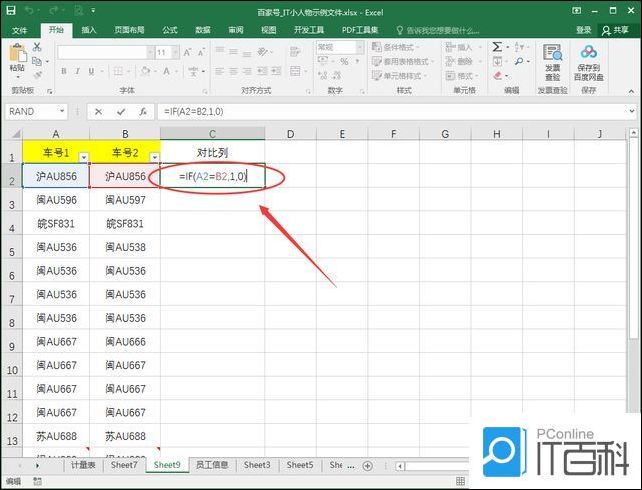Click 保存到百度网盘 cloud save icon
Screen dimensions: 642x490
tap(588, 62)
